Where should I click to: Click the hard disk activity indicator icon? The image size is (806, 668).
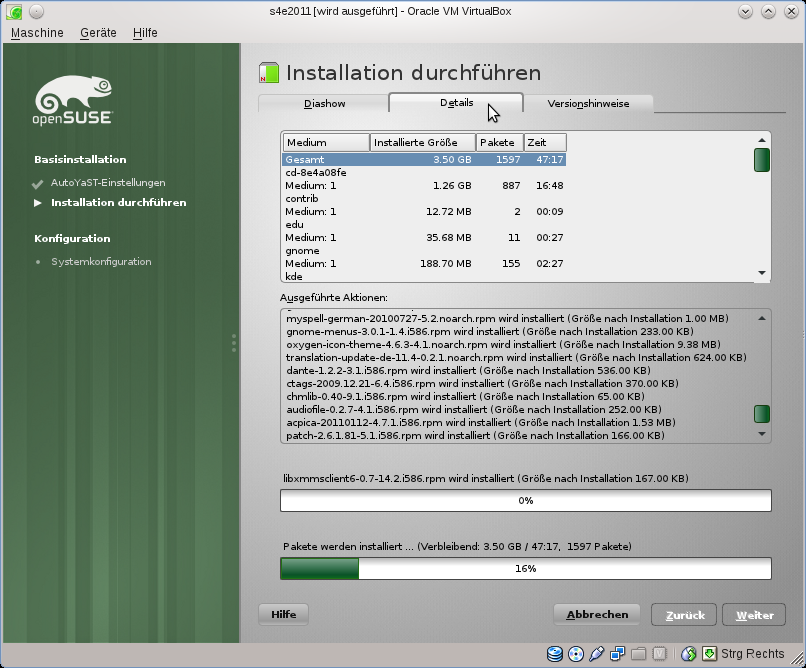(x=555, y=654)
